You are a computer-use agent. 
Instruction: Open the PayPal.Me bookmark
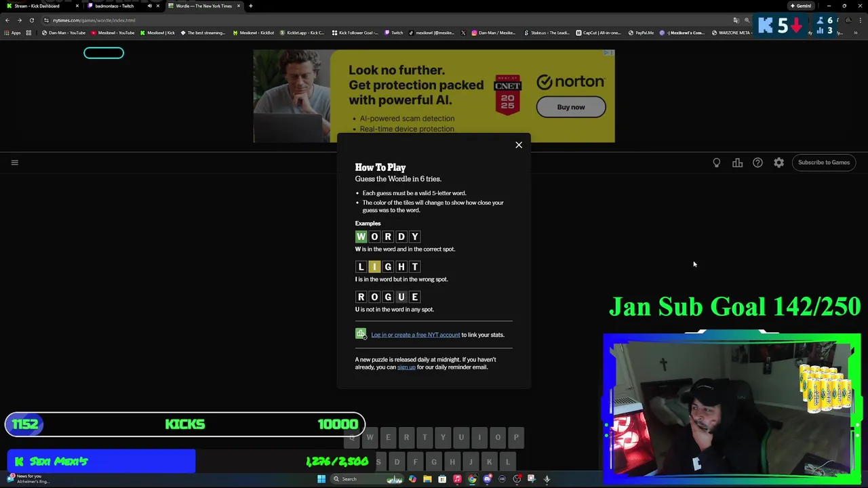pyautogui.click(x=642, y=33)
